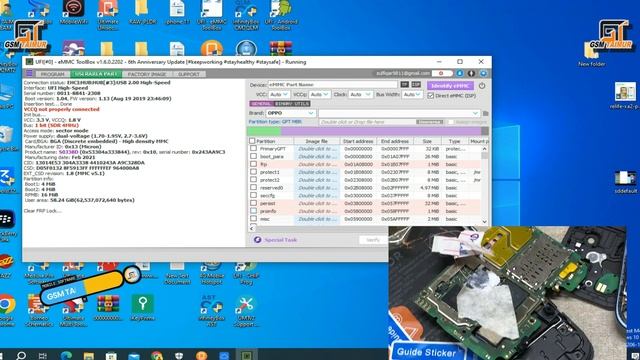Screen dimensions: 640x360
Task: Open the MobileWifi desktop shortcut
Action: click(73, 12)
